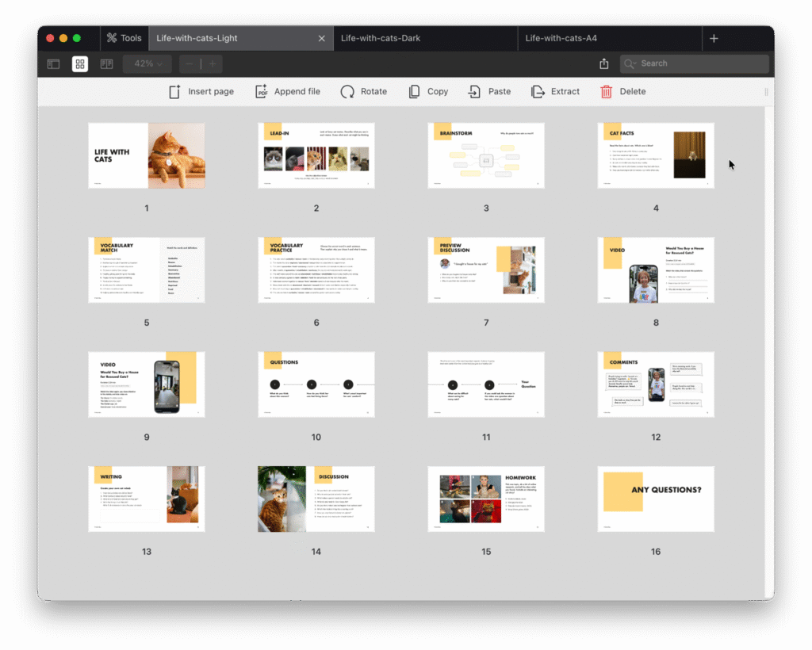Show the sidebar panel view

pyautogui.click(x=53, y=64)
